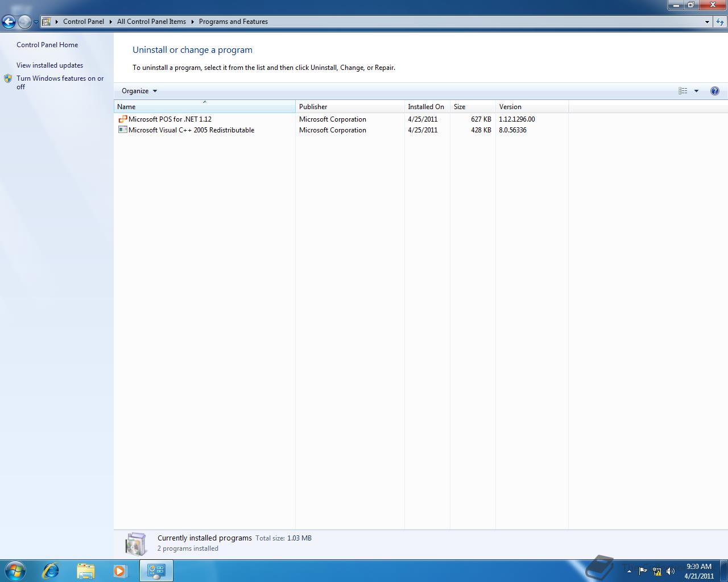Sort by Name column header
The image size is (728, 582).
205,106
